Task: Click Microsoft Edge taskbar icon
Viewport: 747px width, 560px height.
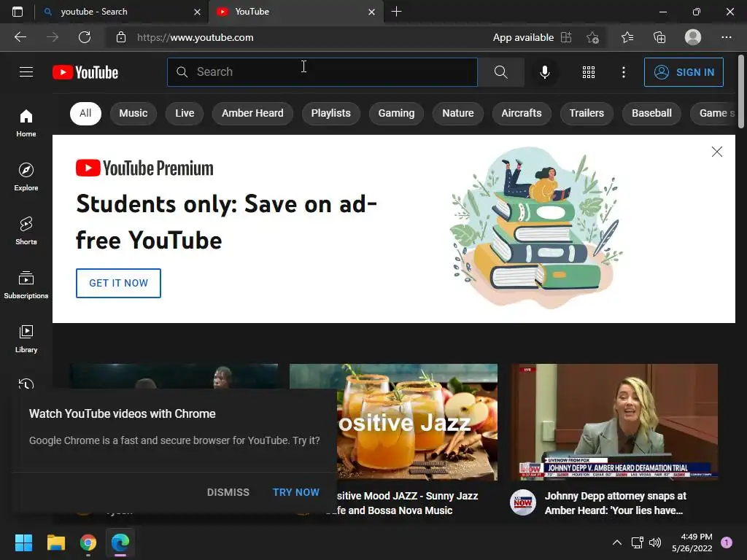Action: pos(120,542)
